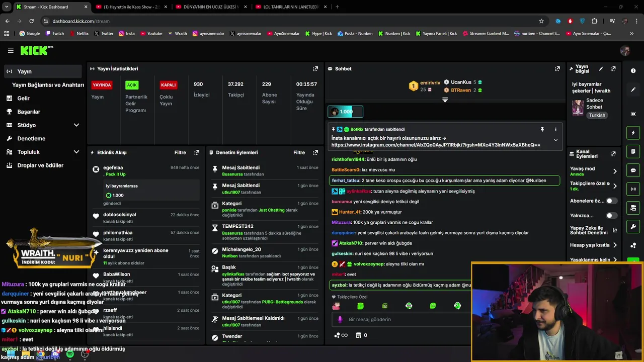
Task: Toggle the Yalnızca... switch
Action: (x=611, y=215)
